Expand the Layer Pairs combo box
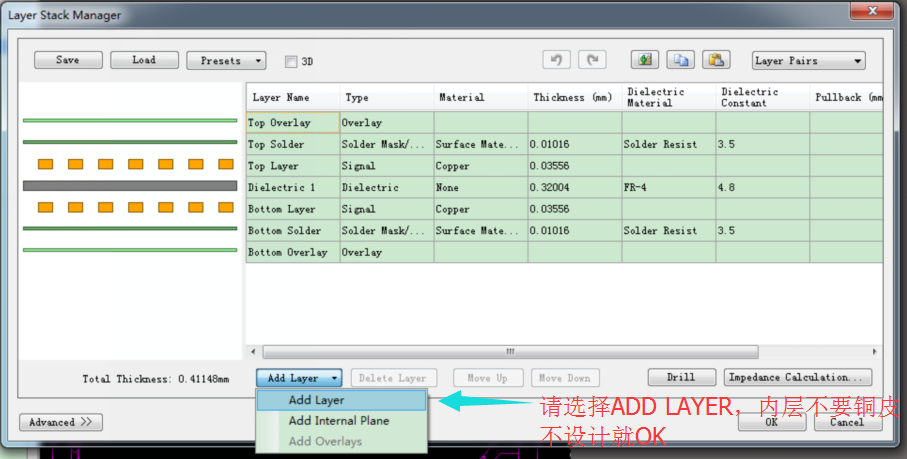The height and width of the screenshot is (459, 907). [808, 61]
